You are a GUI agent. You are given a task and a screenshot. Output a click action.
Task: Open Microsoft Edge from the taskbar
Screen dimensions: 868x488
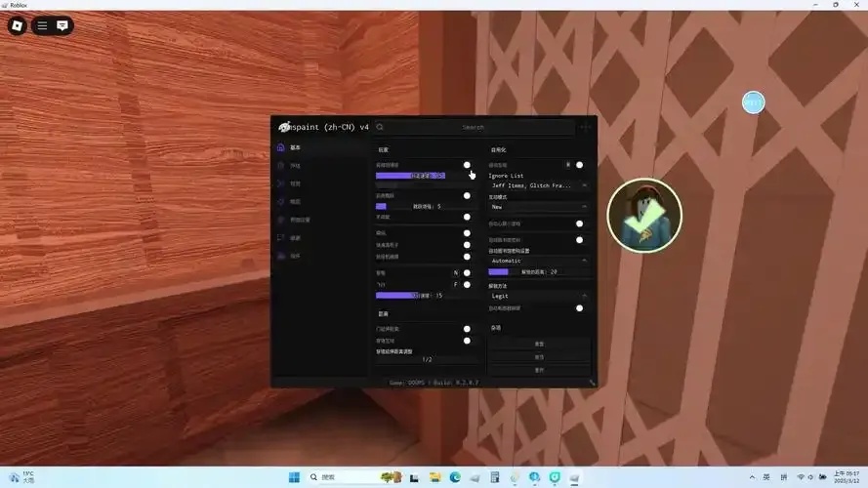pos(455,477)
